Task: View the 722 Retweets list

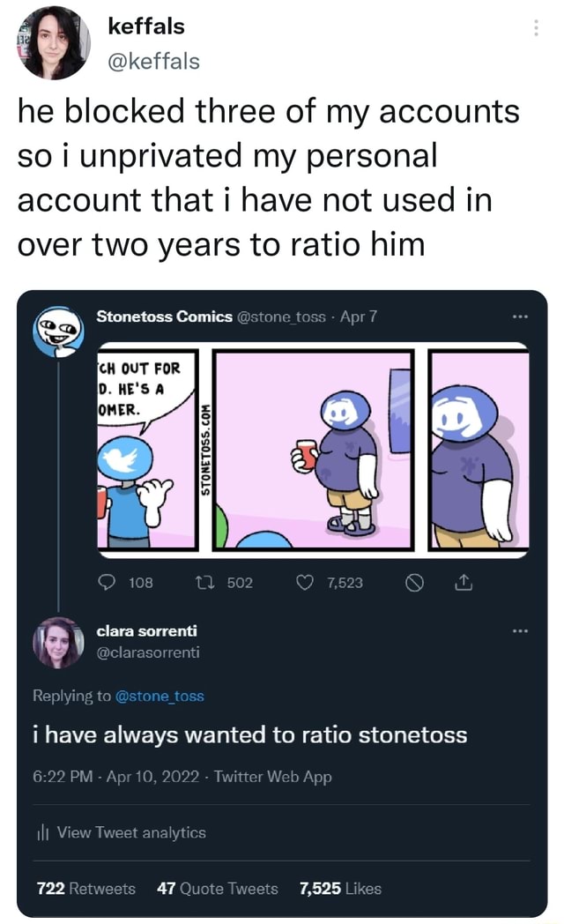Action: [x=86, y=888]
